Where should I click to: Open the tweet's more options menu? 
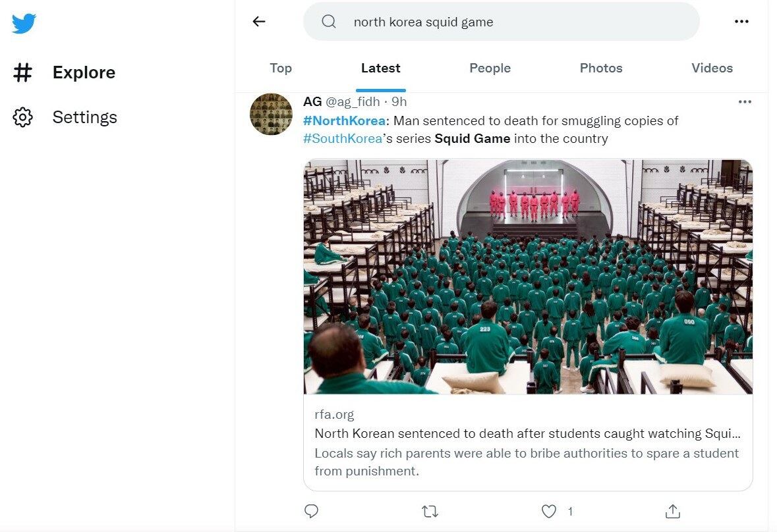pyautogui.click(x=745, y=101)
